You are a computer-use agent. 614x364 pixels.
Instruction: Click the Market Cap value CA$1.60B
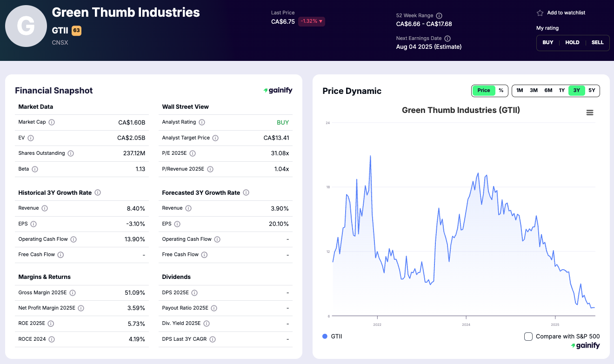132,123
